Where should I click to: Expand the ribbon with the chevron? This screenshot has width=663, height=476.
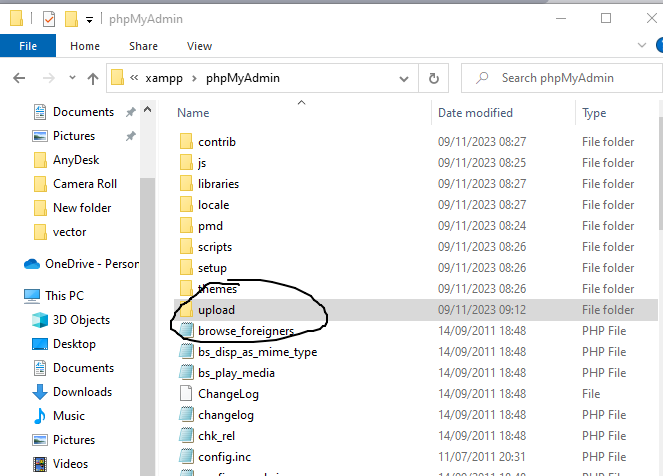click(641, 45)
